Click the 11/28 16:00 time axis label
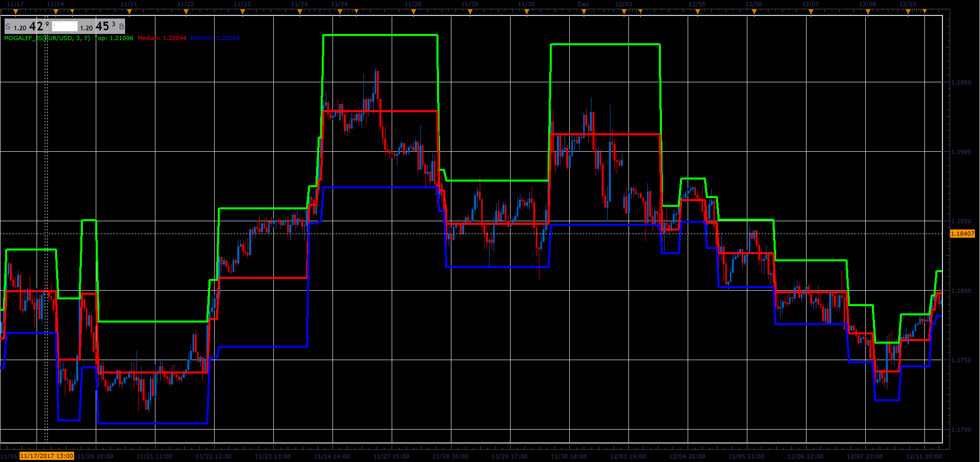Viewport: 980px width, 462px height. (x=450, y=456)
